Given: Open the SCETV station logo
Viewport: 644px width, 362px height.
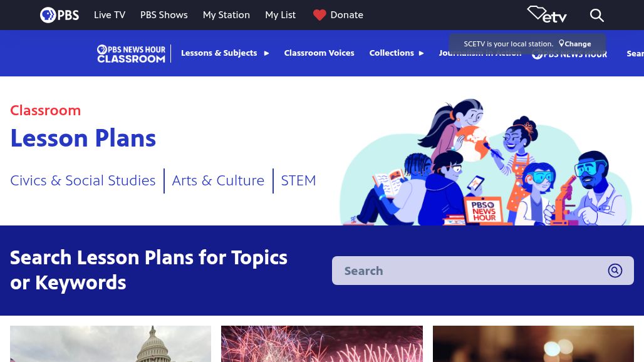Looking at the screenshot, I should point(547,14).
